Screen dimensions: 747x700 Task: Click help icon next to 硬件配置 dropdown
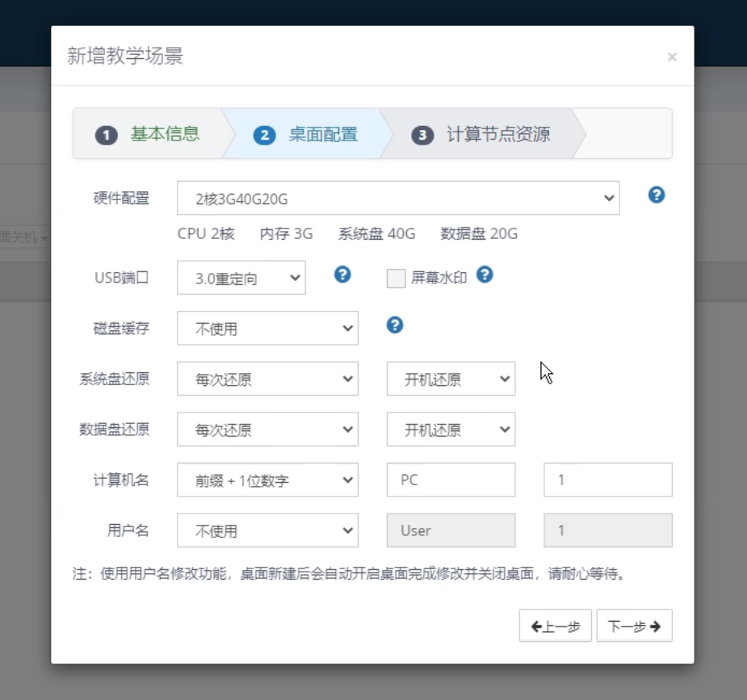pos(657,195)
